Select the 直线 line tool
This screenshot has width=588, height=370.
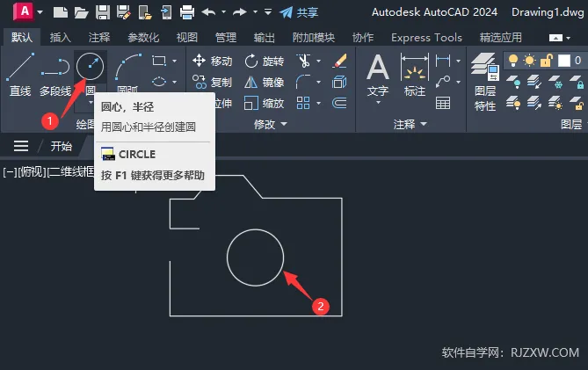tap(20, 75)
